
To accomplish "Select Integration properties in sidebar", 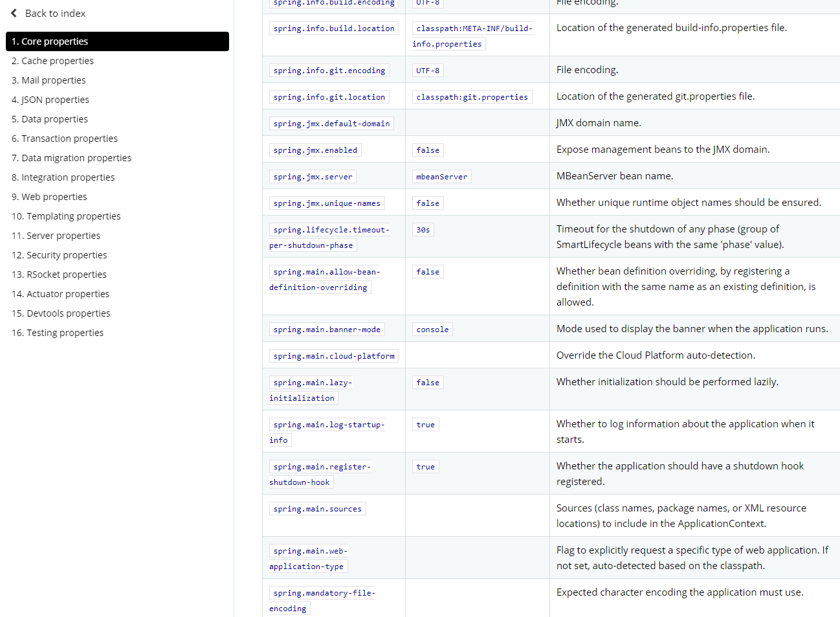I will click(x=63, y=177).
